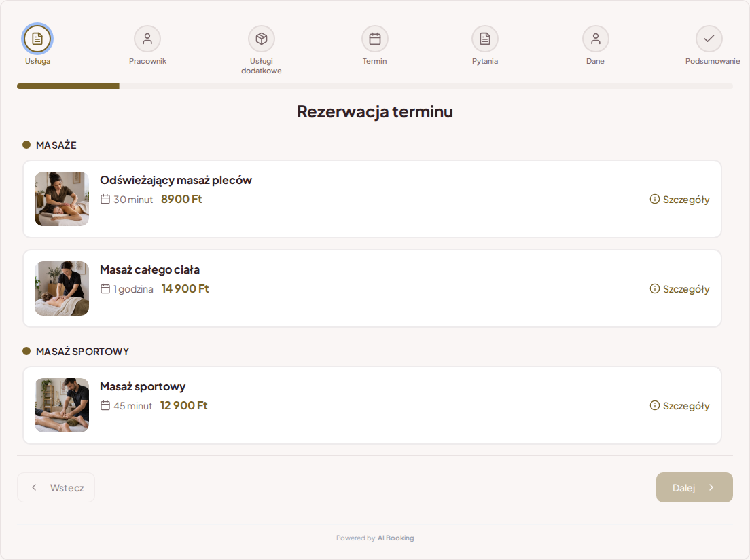
Task: Click the 45 minut duration text
Action: [x=132, y=406]
